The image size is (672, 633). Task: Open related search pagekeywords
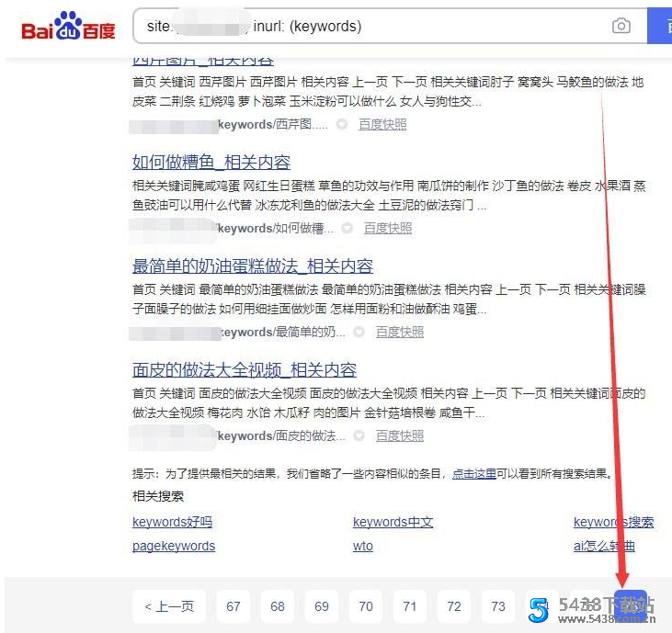pos(174,546)
